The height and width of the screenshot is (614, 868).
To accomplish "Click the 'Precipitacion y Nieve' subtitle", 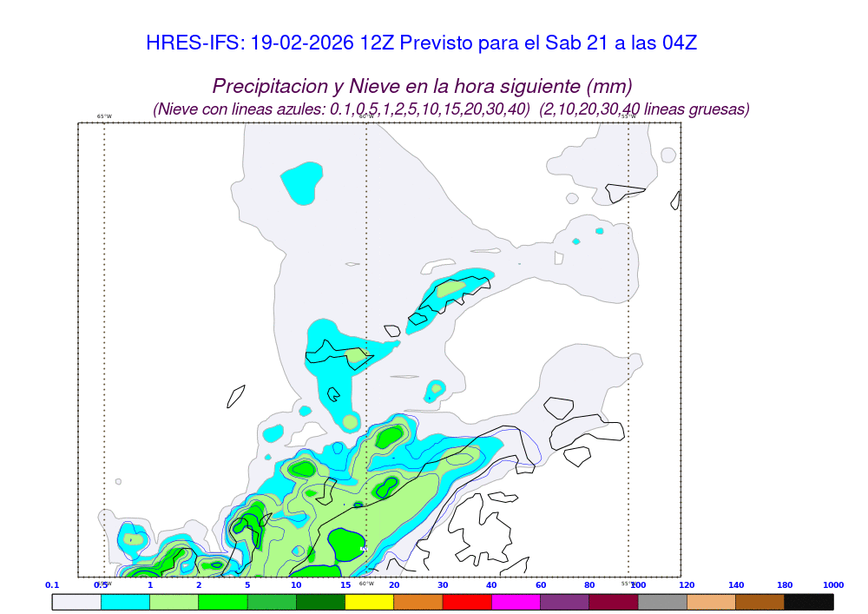I will (x=422, y=86).
